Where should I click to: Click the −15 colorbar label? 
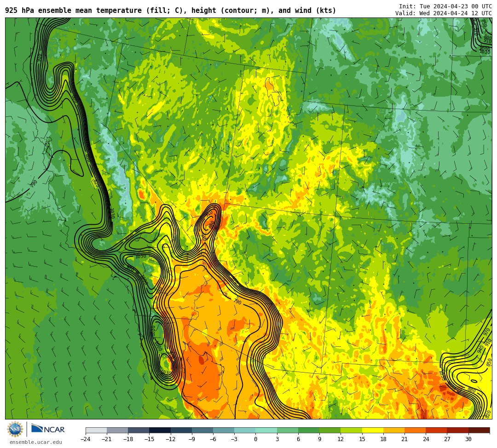pyautogui.click(x=149, y=439)
